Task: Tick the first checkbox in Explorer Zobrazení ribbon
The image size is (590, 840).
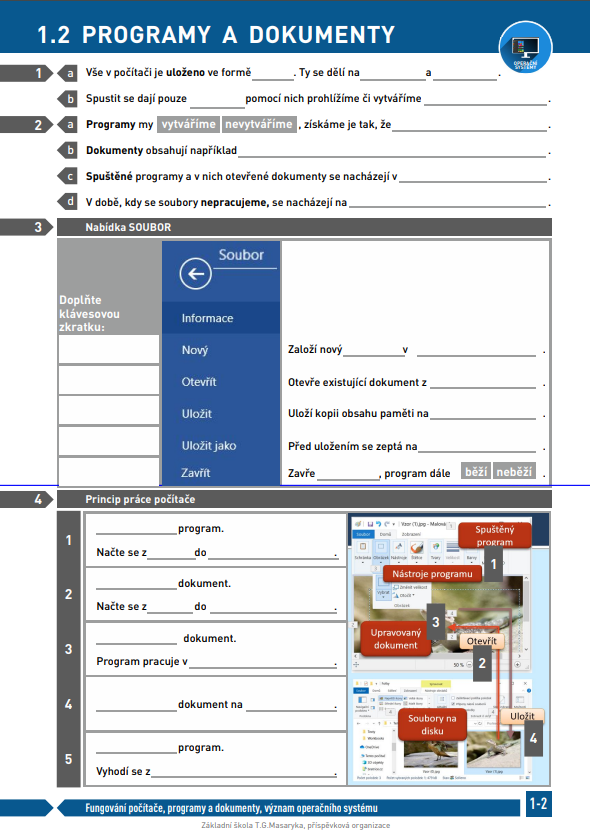Action: 453,698
